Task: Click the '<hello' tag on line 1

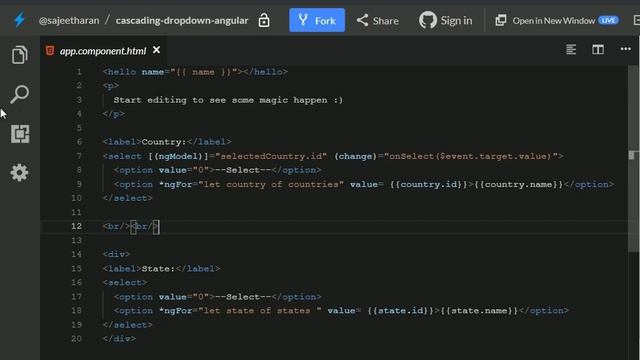Action: click(x=119, y=72)
